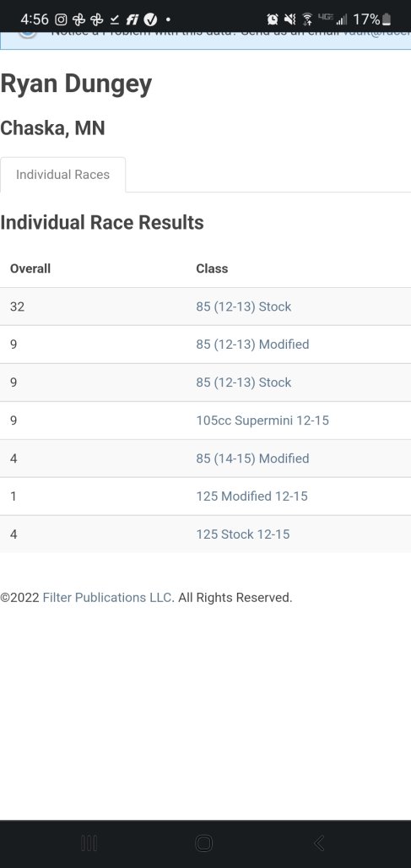411x868 pixels.
Task: Go back with the Android back button
Action: tap(319, 843)
